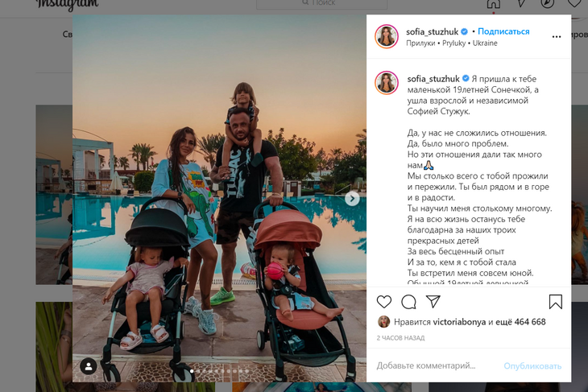Share post with the paper plane icon

click(x=433, y=301)
